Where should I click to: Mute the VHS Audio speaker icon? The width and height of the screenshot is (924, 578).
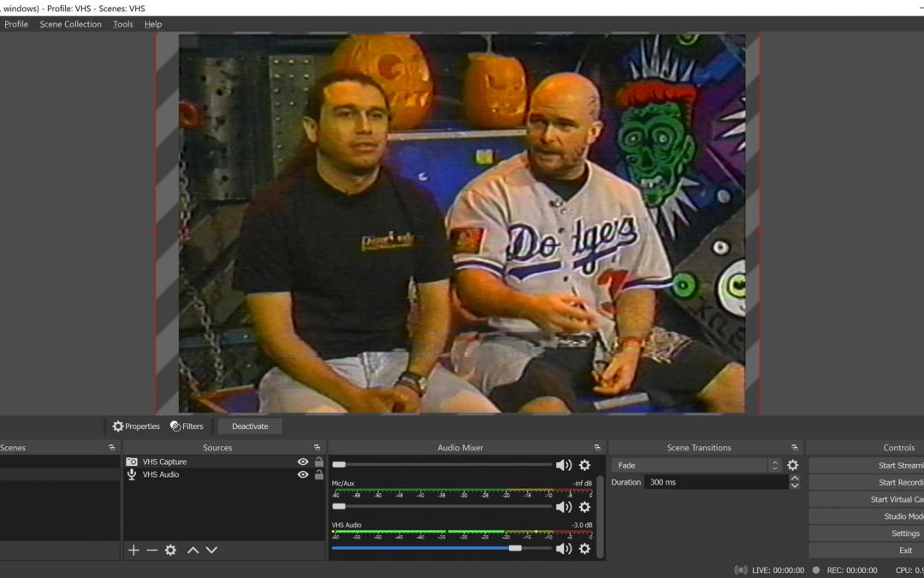point(563,548)
